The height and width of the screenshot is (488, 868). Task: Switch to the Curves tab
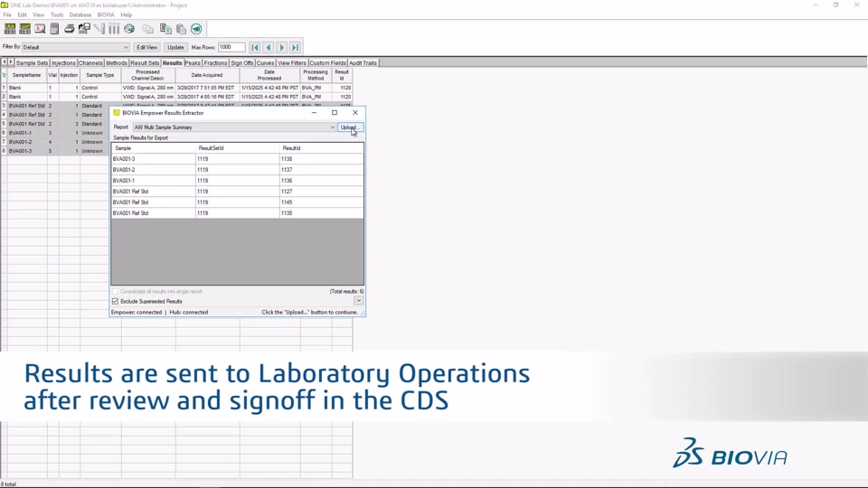[266, 63]
